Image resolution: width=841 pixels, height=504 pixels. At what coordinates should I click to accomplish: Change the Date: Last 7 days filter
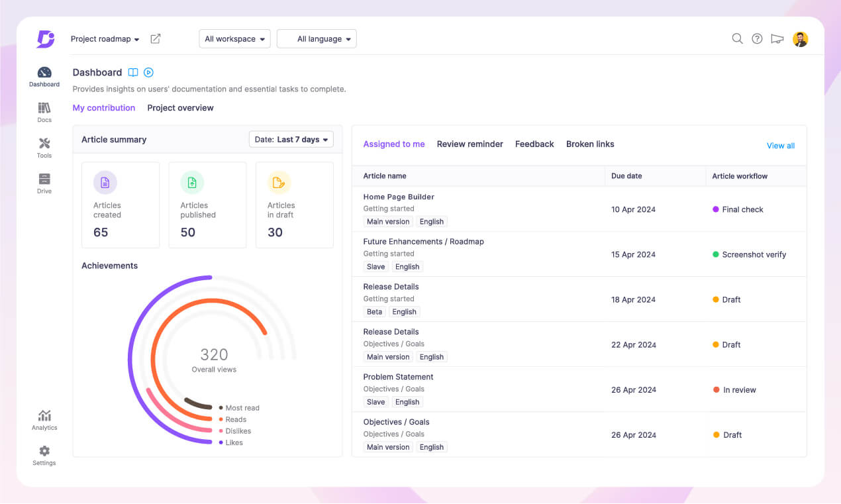tap(291, 139)
